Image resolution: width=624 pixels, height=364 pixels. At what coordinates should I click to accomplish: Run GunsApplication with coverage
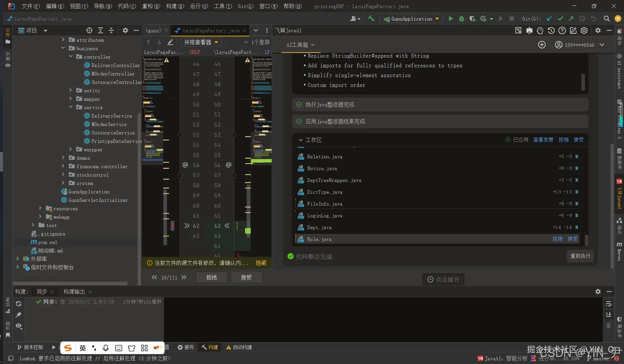tap(472, 19)
